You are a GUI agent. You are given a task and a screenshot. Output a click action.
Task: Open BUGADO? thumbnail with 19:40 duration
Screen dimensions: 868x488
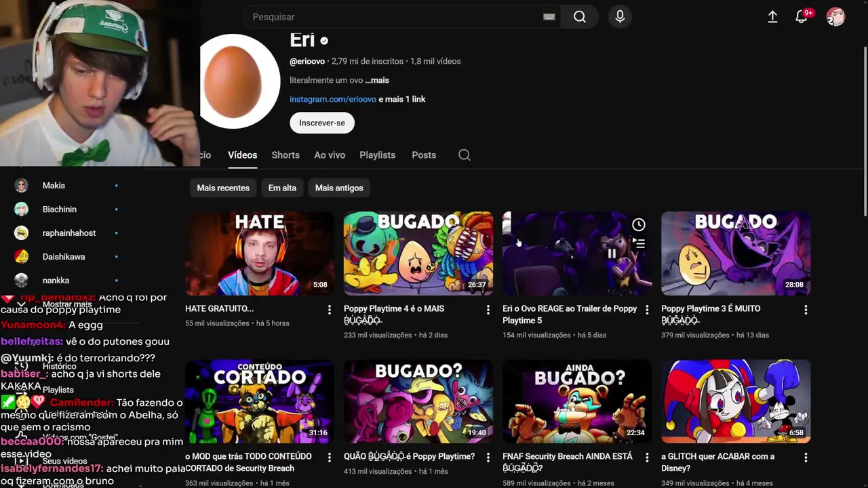click(418, 401)
